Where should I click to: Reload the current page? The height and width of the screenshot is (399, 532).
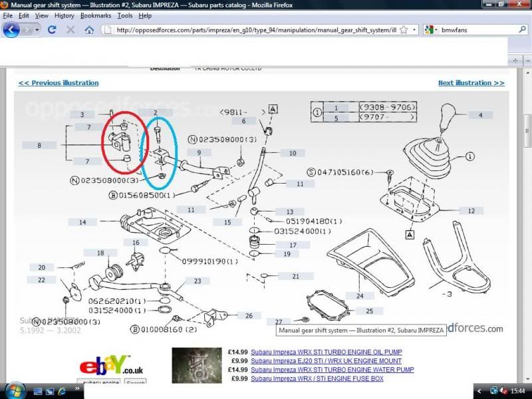(52, 30)
